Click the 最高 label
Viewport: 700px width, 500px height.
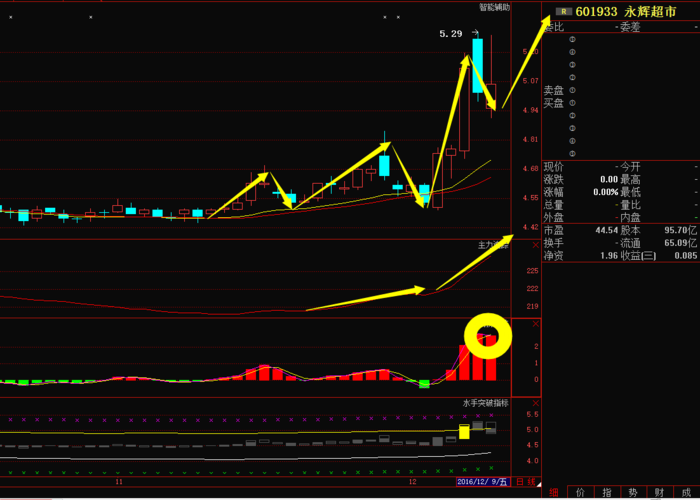click(629, 180)
